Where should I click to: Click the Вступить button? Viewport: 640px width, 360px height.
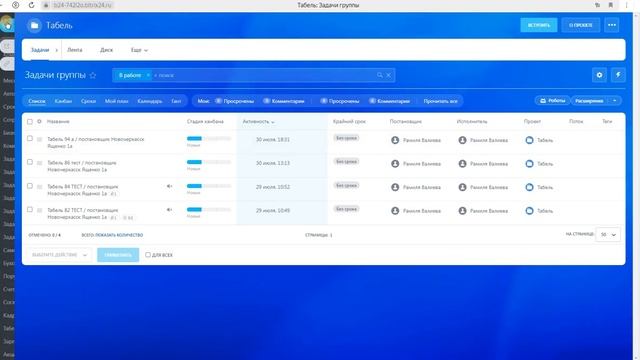539,25
